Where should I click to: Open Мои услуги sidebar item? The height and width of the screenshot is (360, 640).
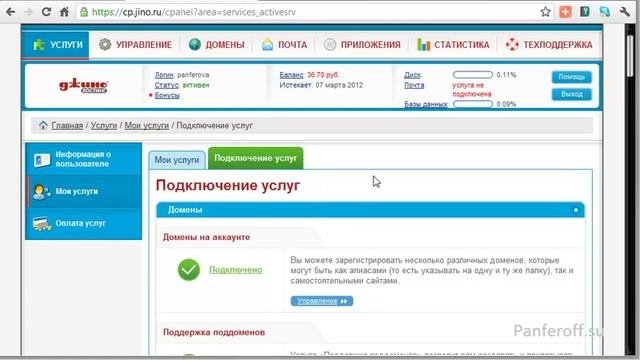click(x=84, y=191)
